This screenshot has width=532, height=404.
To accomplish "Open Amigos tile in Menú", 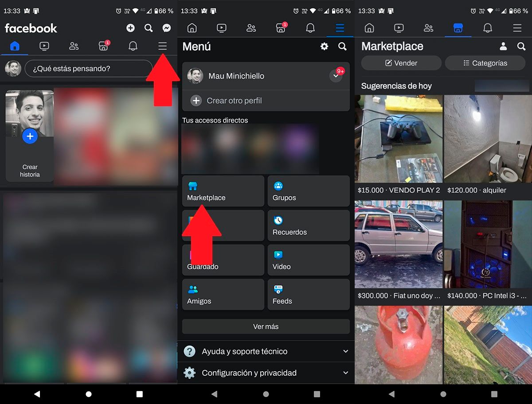I will click(x=223, y=295).
